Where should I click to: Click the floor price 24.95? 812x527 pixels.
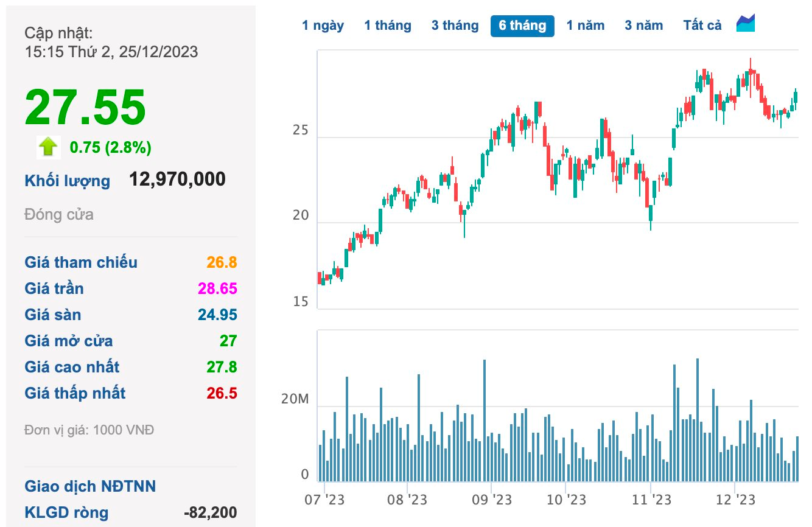[x=217, y=315]
